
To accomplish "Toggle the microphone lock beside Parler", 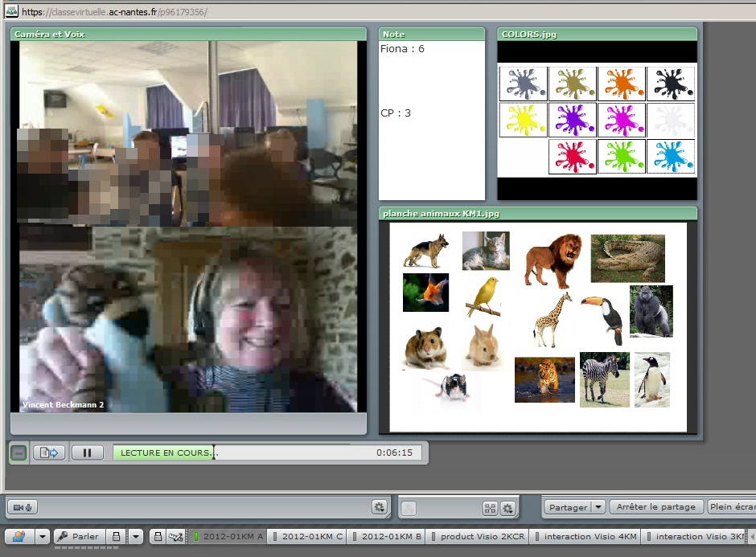I will (116, 536).
